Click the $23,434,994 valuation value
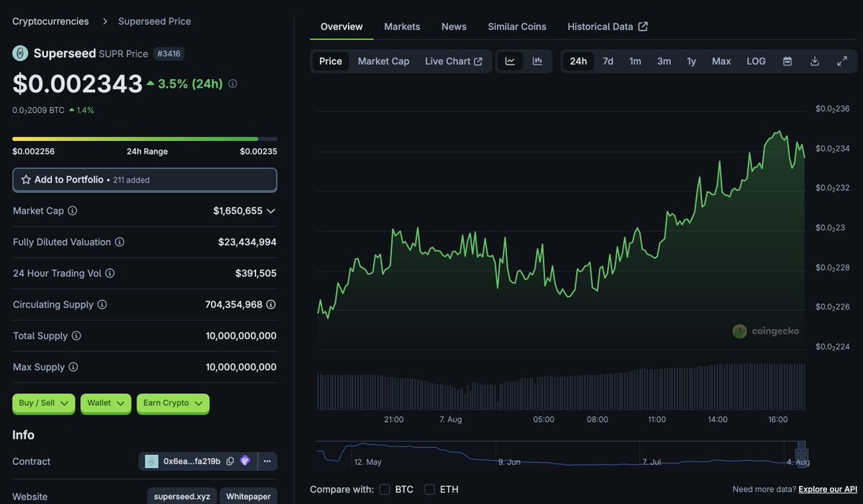Image resolution: width=863 pixels, height=504 pixels. pyautogui.click(x=247, y=242)
